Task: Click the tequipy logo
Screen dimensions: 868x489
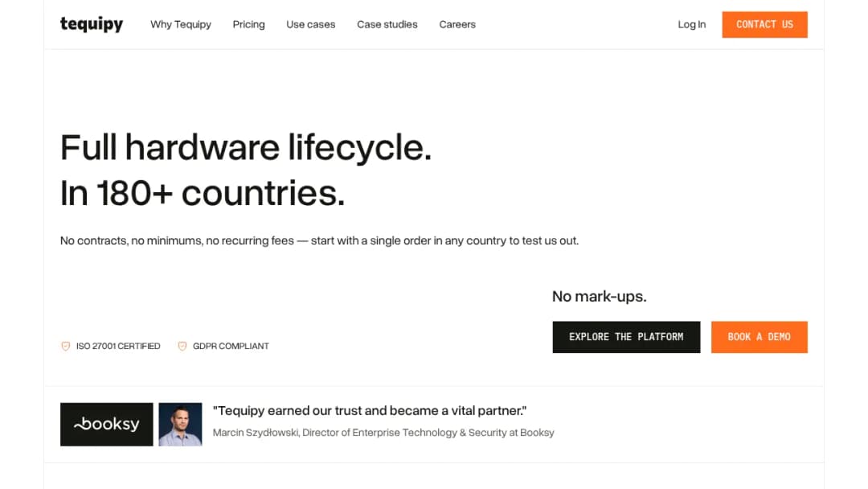Action: tap(92, 24)
